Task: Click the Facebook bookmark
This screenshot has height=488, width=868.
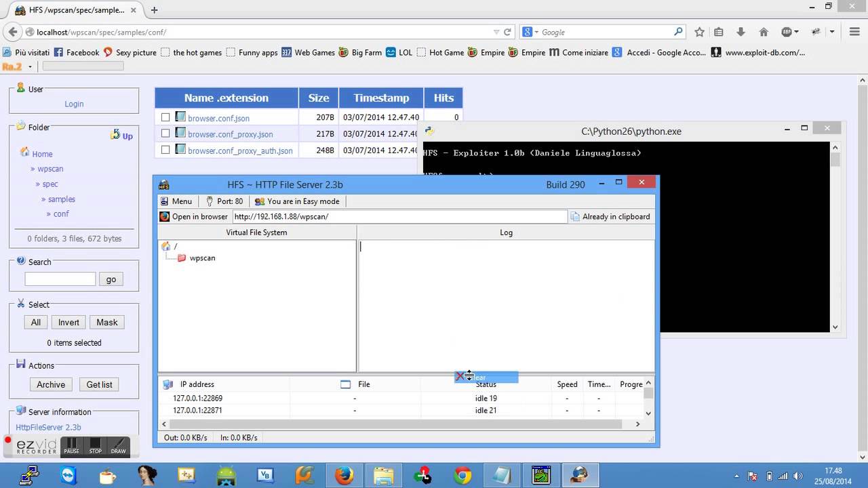Action: (76, 52)
